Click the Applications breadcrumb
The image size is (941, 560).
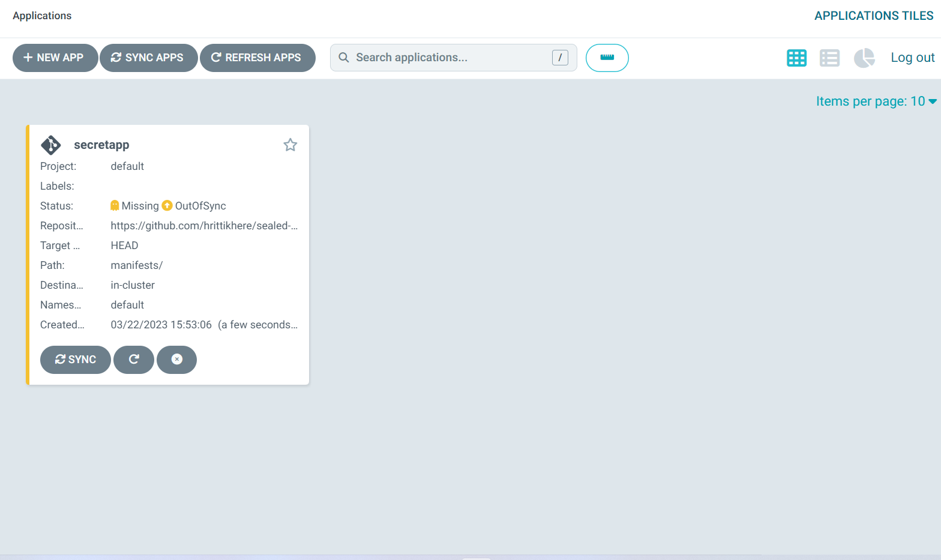[x=42, y=16]
